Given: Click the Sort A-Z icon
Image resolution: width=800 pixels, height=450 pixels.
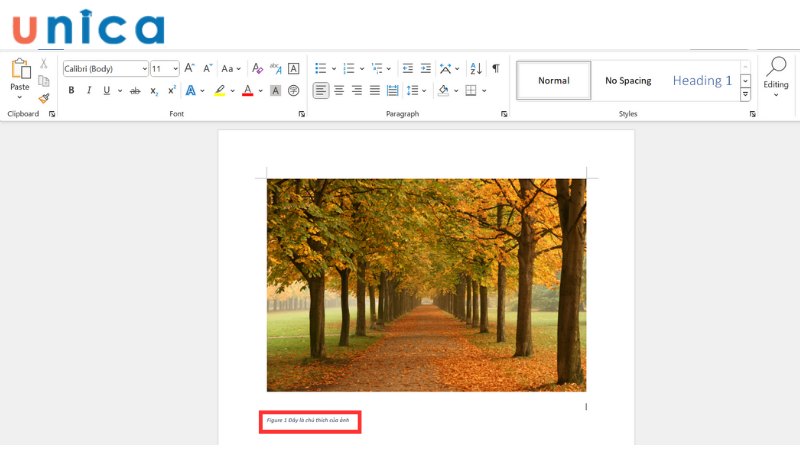Looking at the screenshot, I should [x=476, y=69].
